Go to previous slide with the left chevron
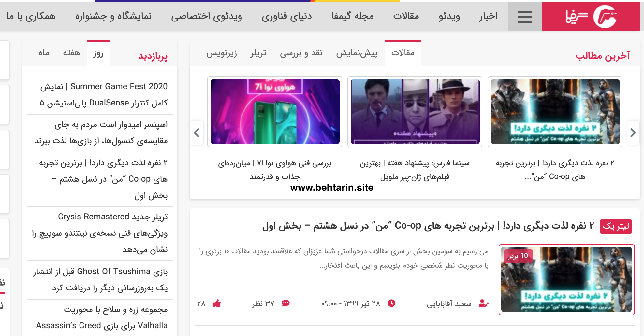This screenshot has height=336, width=644. [197, 133]
